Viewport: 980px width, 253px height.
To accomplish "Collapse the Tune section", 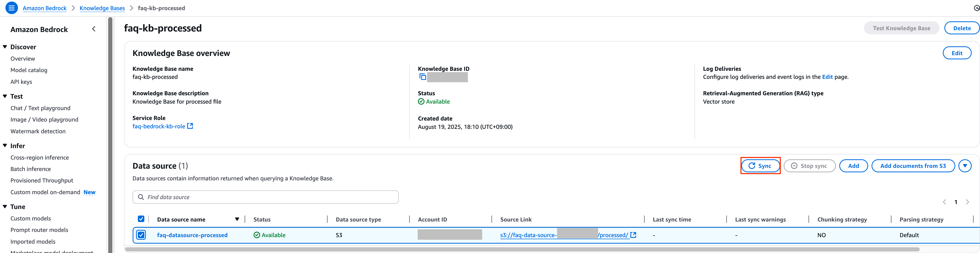I will (5, 207).
